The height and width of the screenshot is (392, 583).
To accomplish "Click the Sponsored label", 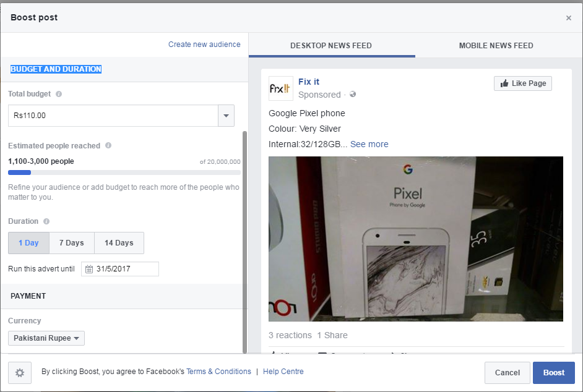I will 319,95.
